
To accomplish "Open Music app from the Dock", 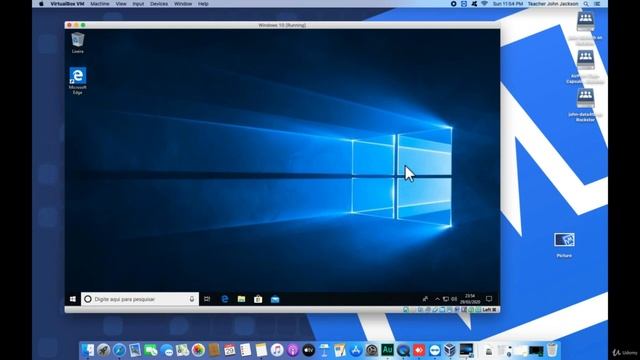I will point(277,350).
